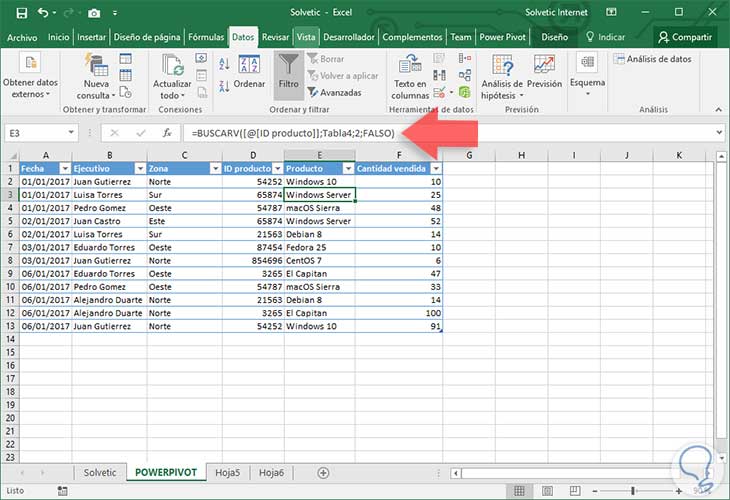Viewport: 730px width, 500px height.
Task: Toggle Page Break preview view button
Action: 575,491
